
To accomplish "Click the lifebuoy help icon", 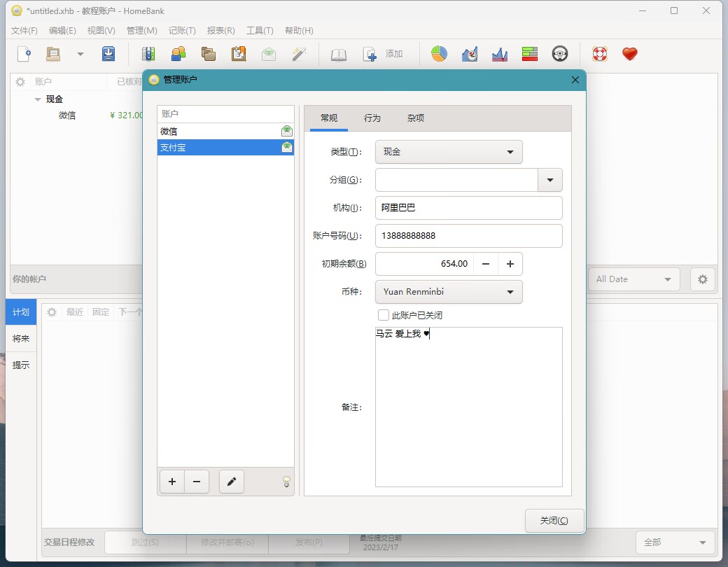I will point(599,54).
